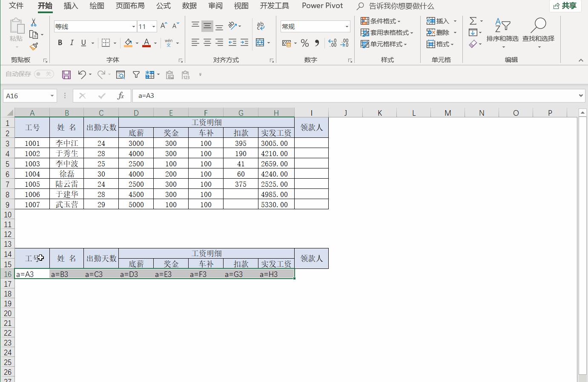
Task: Toggle Italic formatting
Action: (72, 43)
